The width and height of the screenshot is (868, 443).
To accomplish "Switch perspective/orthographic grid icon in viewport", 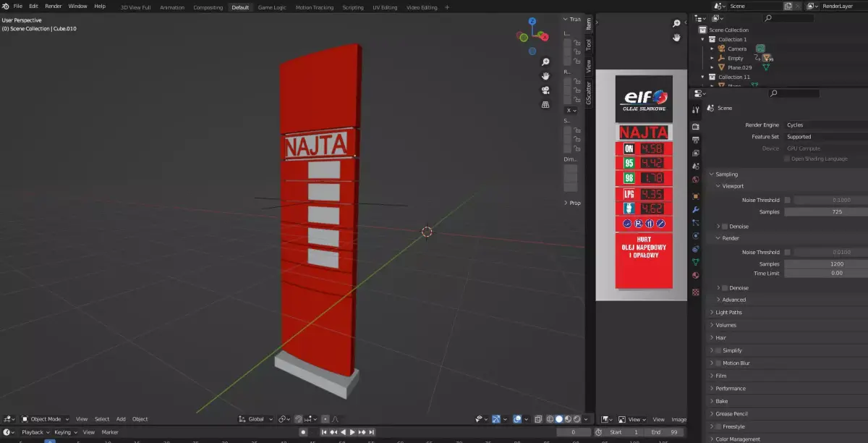I will click(x=545, y=104).
